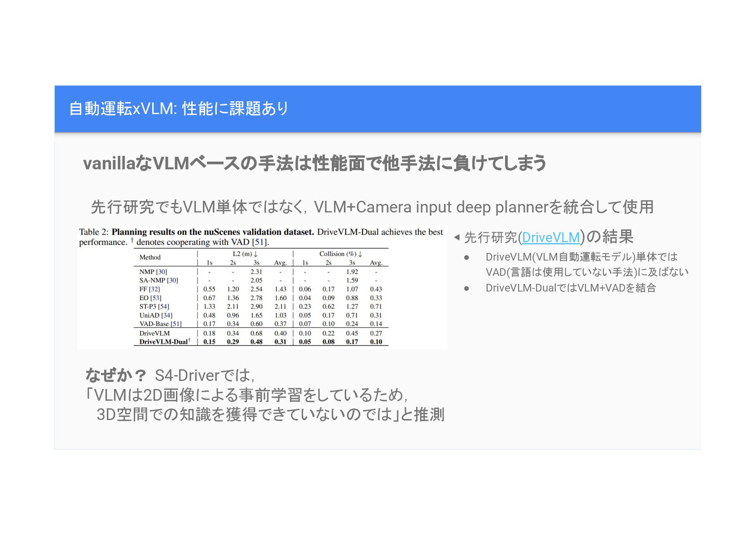
Task: Click the 'Method' column header in table
Action: coord(150,257)
